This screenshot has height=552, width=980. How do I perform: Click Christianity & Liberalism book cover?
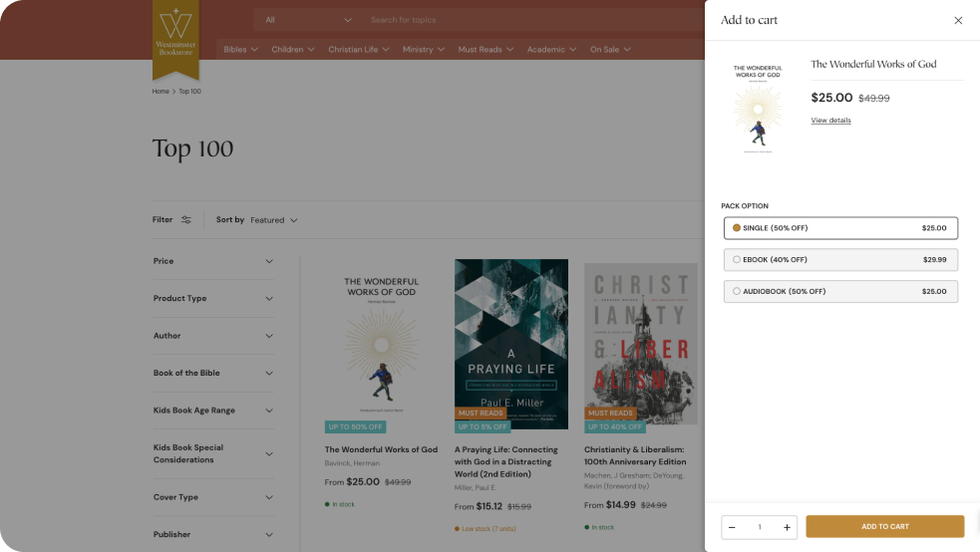pos(641,344)
